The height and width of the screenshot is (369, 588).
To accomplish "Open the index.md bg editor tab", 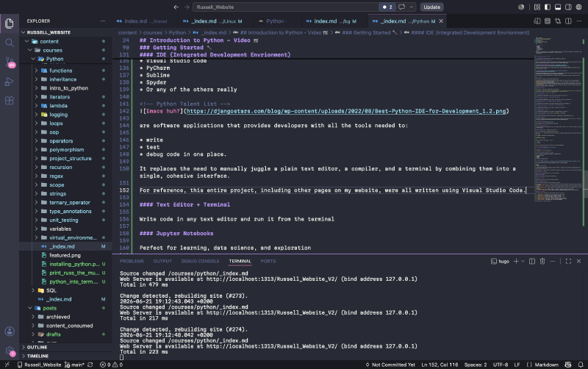I will click(x=331, y=21).
